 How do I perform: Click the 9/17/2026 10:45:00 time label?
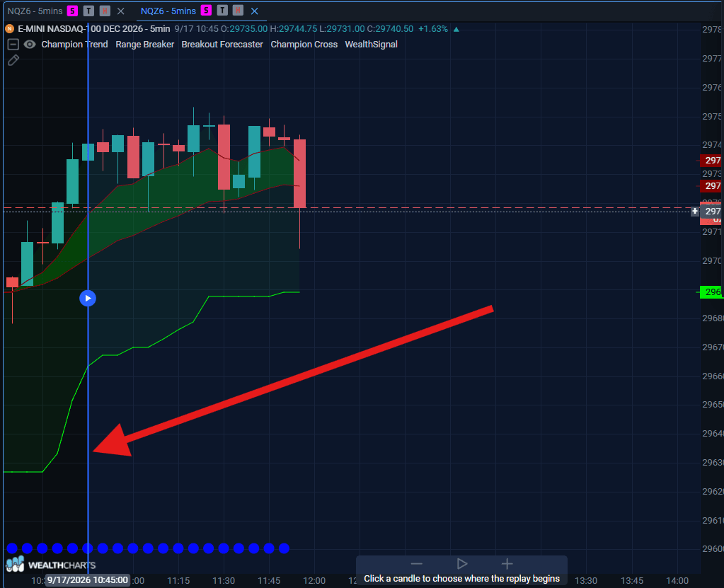point(87,580)
